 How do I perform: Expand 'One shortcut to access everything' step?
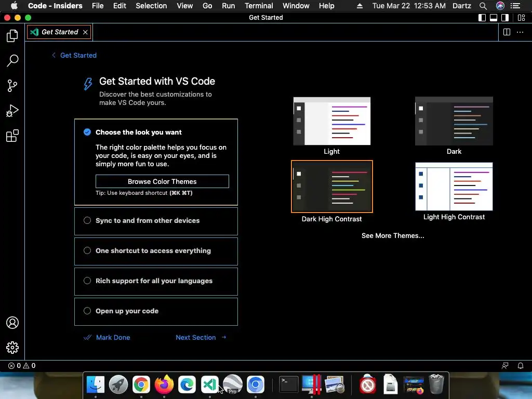click(156, 251)
